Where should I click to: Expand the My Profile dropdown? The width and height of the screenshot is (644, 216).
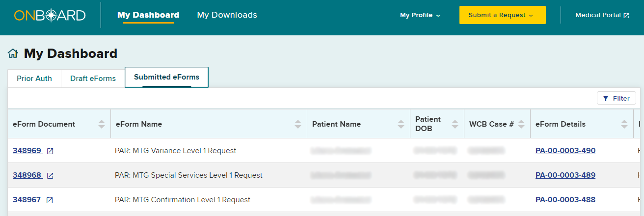point(420,15)
